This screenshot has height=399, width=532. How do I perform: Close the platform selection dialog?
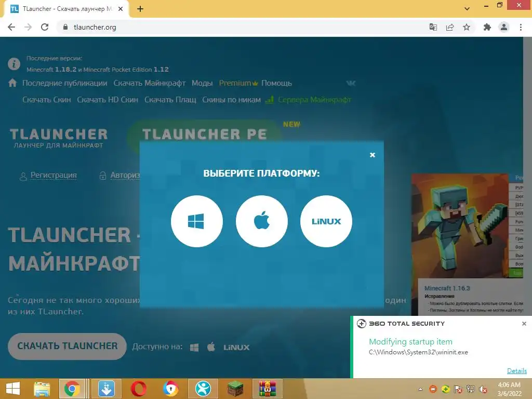point(373,155)
